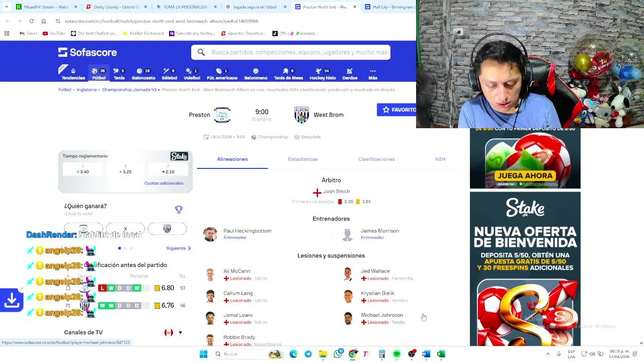Click the search box magnifier icon
This screenshot has height=362, width=644.
tap(201, 52)
